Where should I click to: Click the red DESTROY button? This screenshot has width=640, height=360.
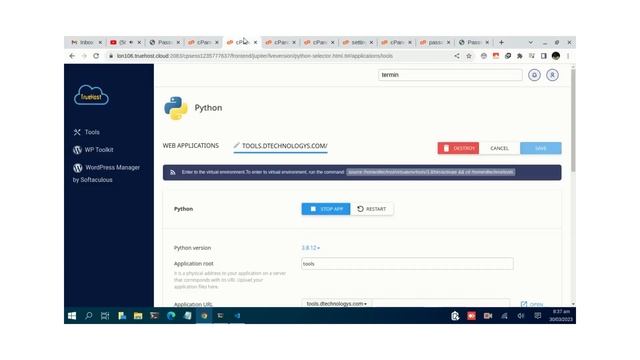458,148
